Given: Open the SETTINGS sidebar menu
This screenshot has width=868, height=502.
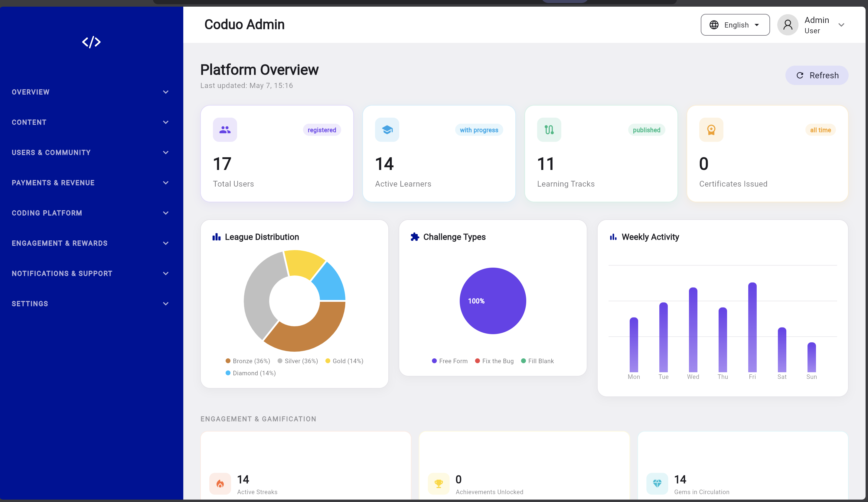Looking at the screenshot, I should [x=91, y=304].
